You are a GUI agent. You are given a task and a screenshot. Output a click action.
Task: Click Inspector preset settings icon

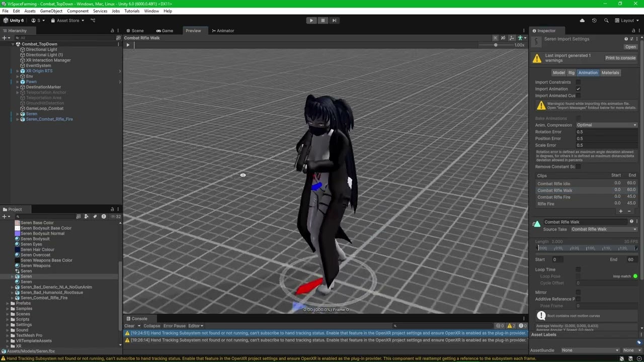coord(632,39)
